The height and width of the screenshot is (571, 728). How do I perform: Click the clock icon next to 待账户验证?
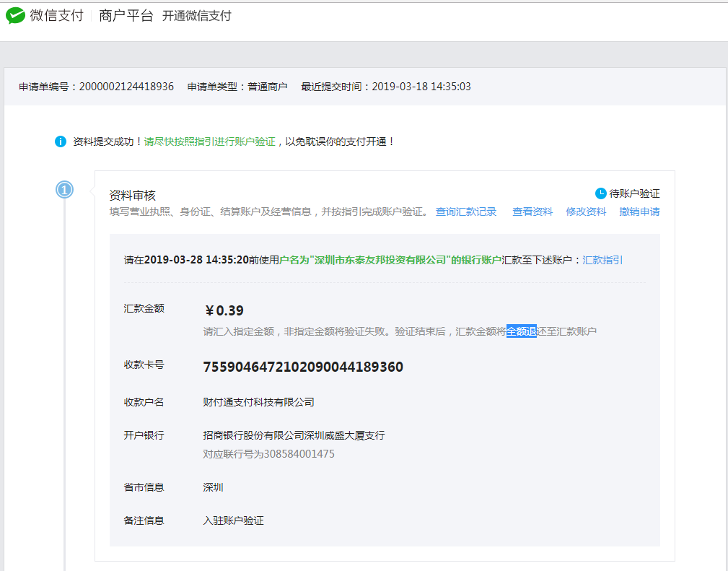coord(601,193)
